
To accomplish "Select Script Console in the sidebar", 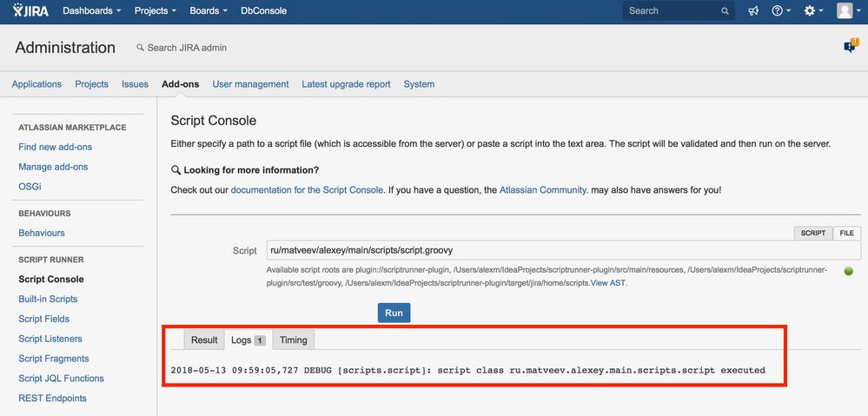I will coord(51,279).
